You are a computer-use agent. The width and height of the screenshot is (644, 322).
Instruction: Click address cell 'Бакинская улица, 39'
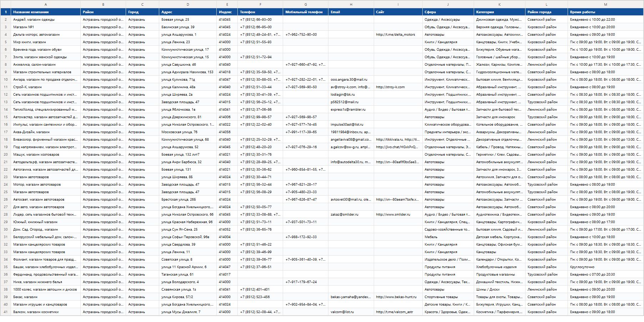pyautogui.click(x=188, y=27)
